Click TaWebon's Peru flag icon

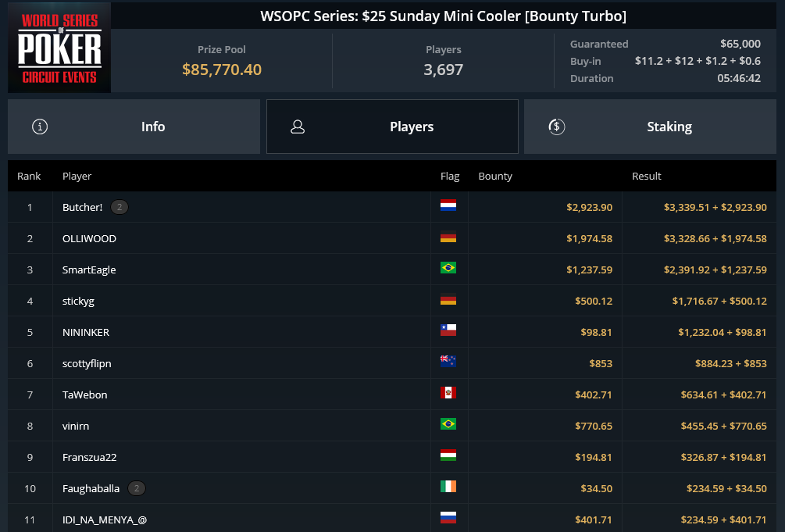click(448, 393)
